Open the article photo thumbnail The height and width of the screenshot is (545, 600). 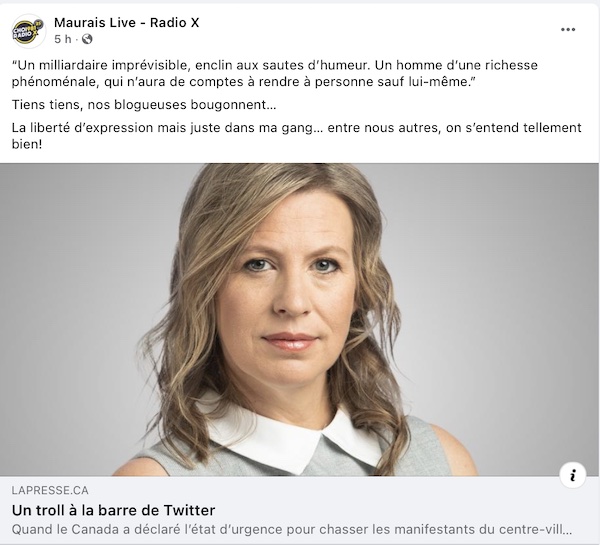pos(299,320)
